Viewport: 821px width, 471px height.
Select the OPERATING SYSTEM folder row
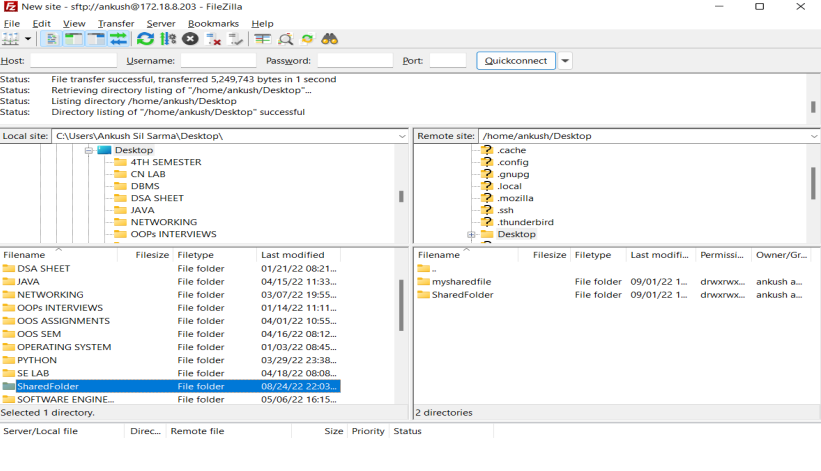(170, 347)
